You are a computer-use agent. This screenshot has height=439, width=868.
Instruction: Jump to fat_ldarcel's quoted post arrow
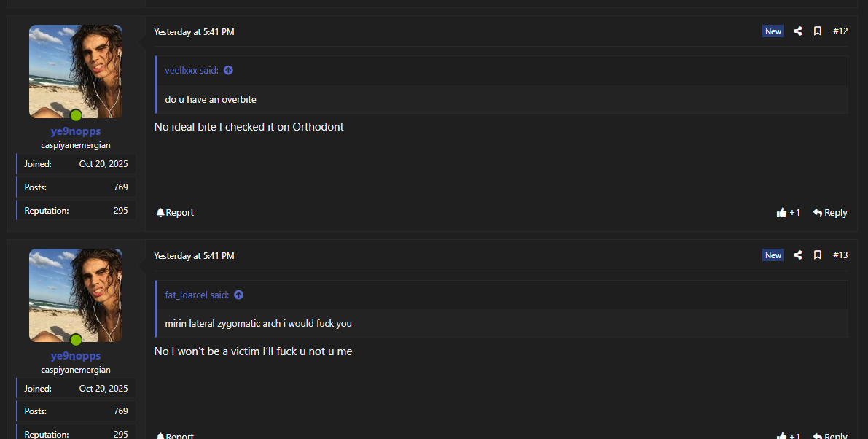click(238, 295)
